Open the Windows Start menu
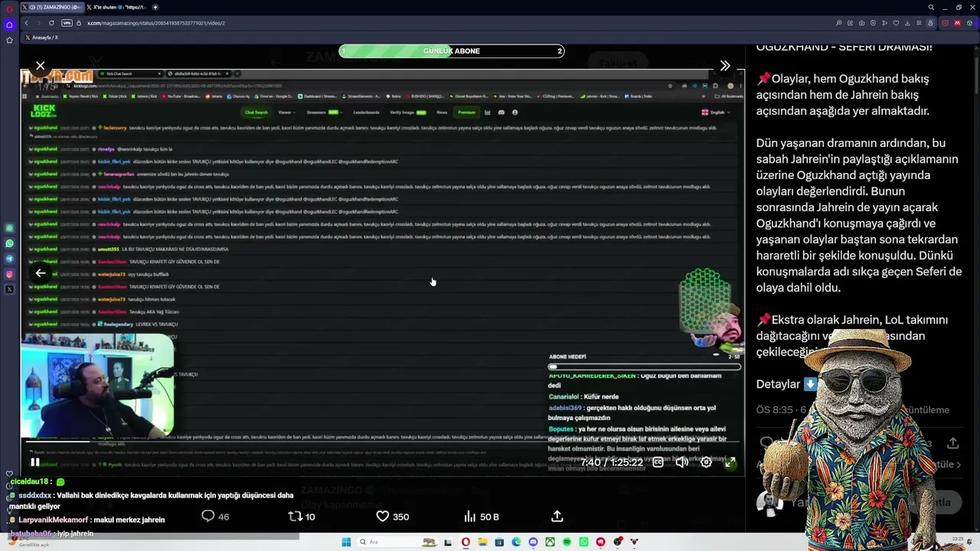Screen dimensions: 980x551 (x=346, y=542)
